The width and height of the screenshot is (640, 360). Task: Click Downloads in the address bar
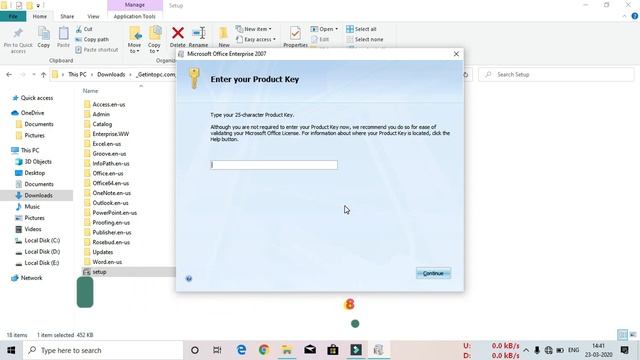click(111, 74)
